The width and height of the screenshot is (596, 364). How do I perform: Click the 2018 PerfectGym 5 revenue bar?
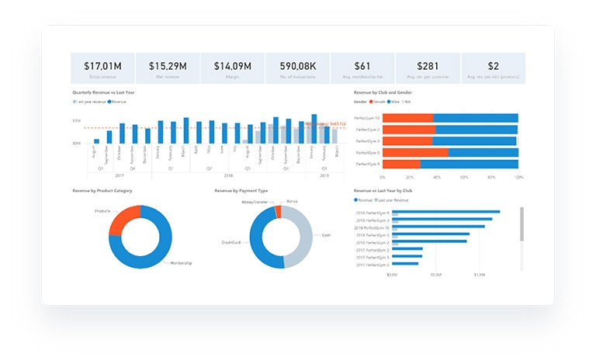point(431,234)
